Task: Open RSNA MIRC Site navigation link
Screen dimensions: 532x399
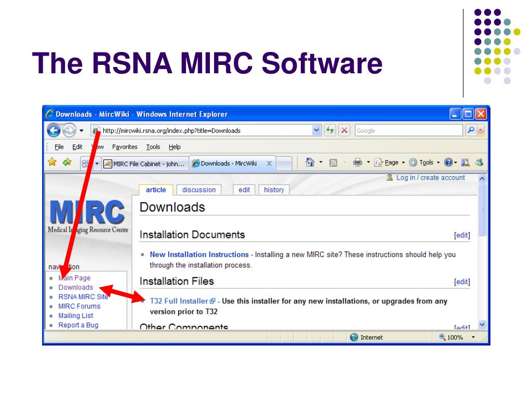Action: (x=83, y=297)
